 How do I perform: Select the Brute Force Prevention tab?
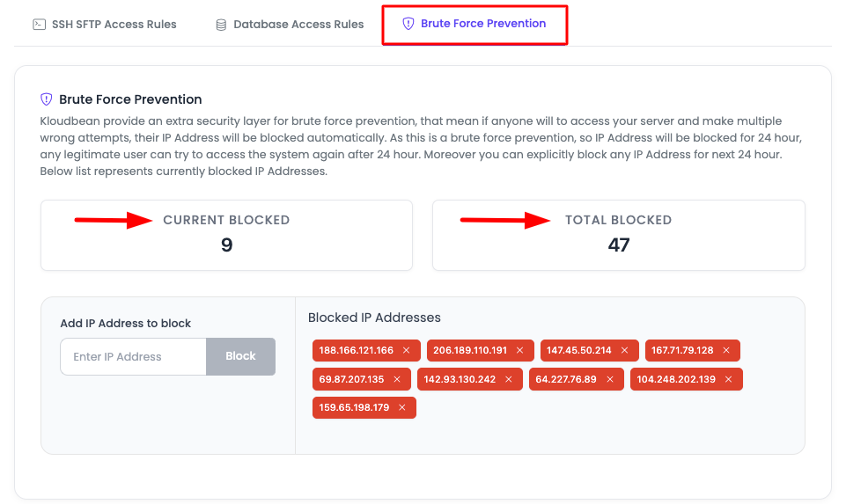coord(474,24)
